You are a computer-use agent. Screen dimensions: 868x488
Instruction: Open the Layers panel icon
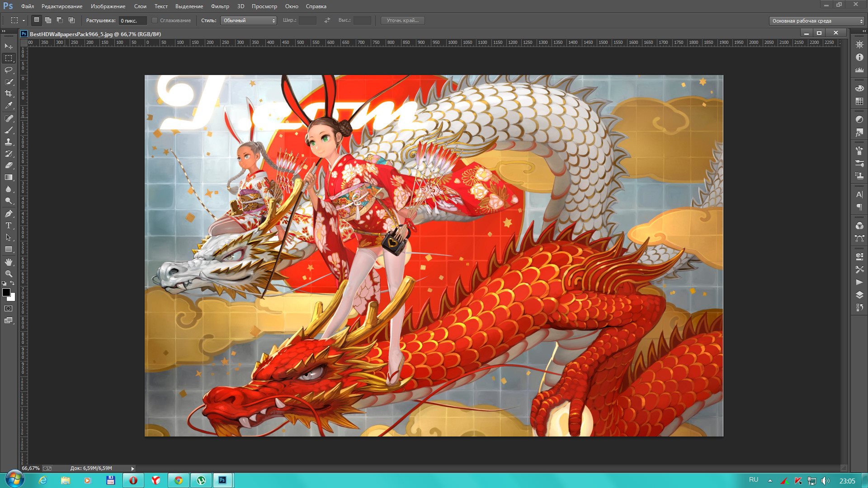[859, 295]
